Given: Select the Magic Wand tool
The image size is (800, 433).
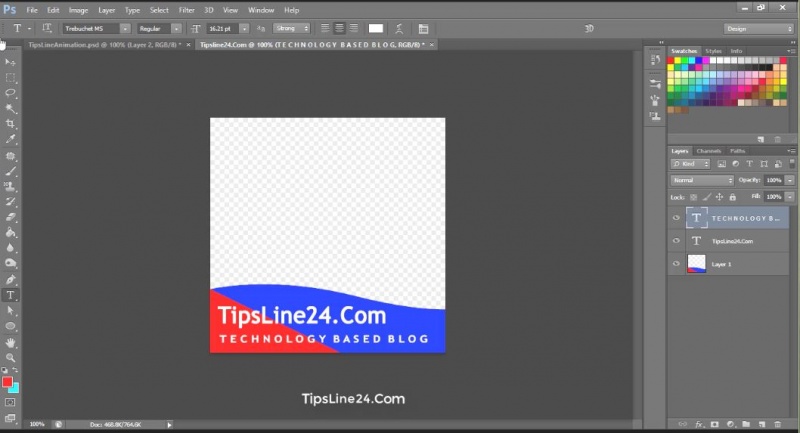Looking at the screenshot, I should pos(10,109).
